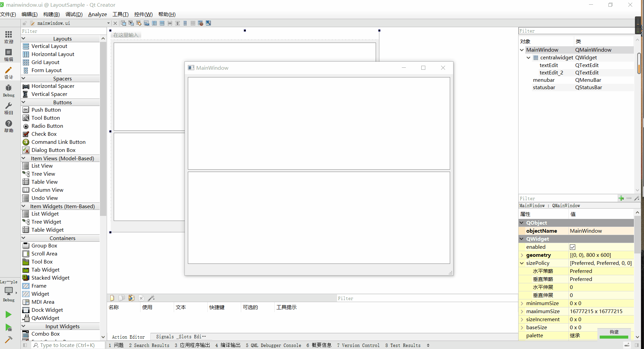Image resolution: width=644 pixels, height=349 pixels.
Task: Add a dynamic property with green plus
Action: point(621,198)
